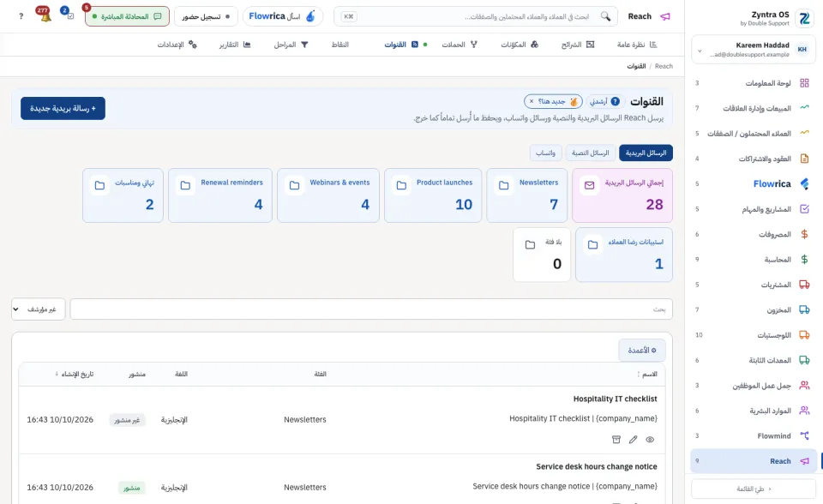Open the الأعمدة columns selector
823x504 pixels.
[642, 351]
